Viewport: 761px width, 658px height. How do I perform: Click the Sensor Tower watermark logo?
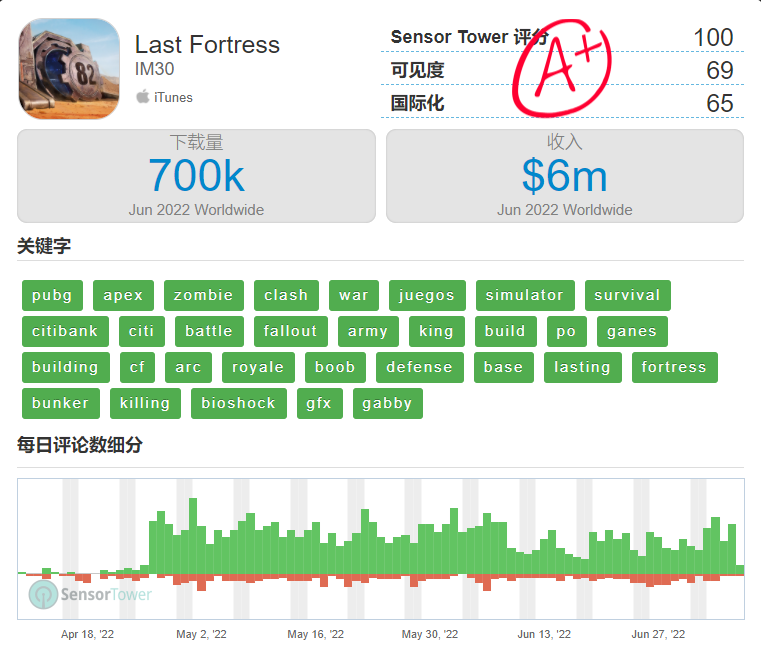coord(90,594)
